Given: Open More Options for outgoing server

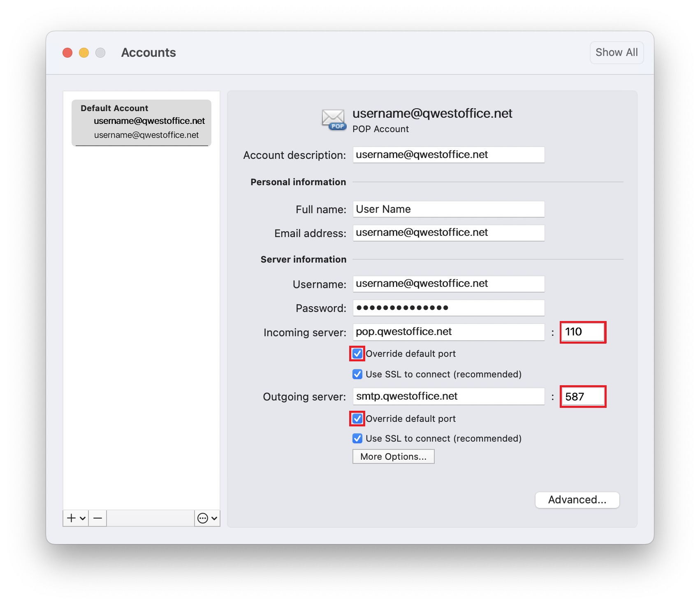Looking at the screenshot, I should [x=393, y=456].
